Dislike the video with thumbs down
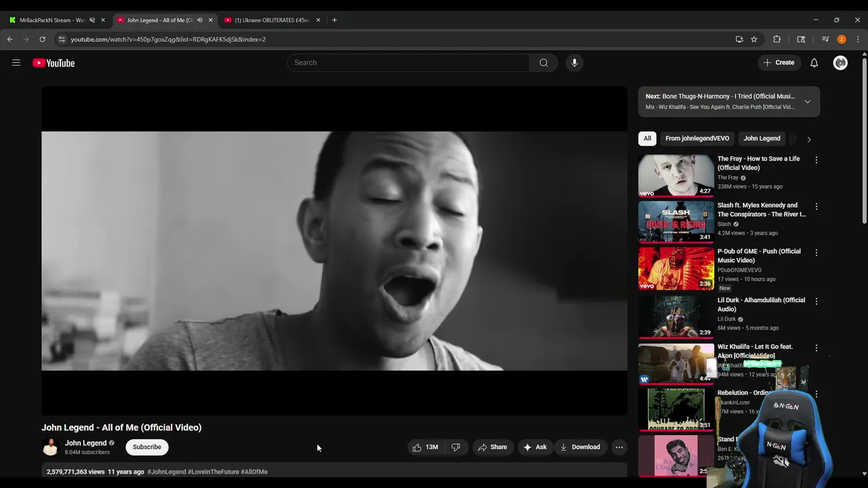 click(456, 447)
